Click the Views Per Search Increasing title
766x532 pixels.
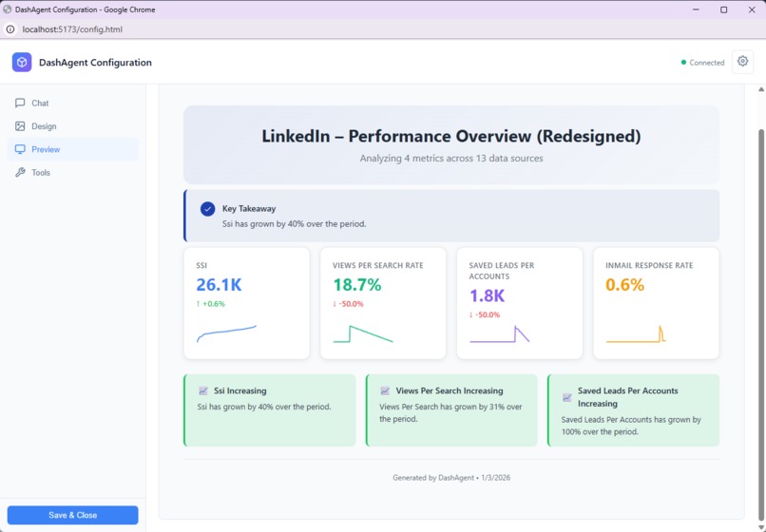tap(450, 390)
